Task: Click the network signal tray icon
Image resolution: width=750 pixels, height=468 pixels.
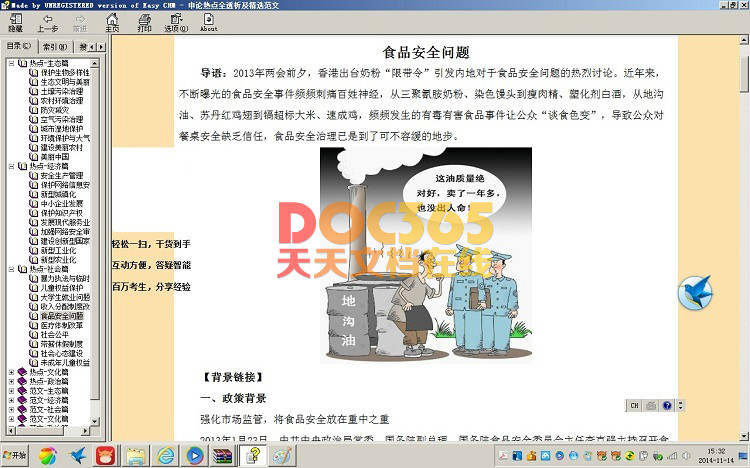Action: 672,456
